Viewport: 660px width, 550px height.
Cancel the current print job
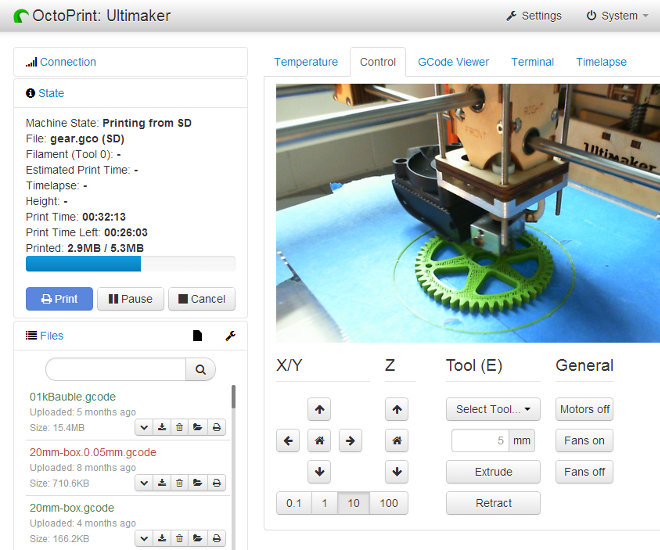(x=202, y=299)
